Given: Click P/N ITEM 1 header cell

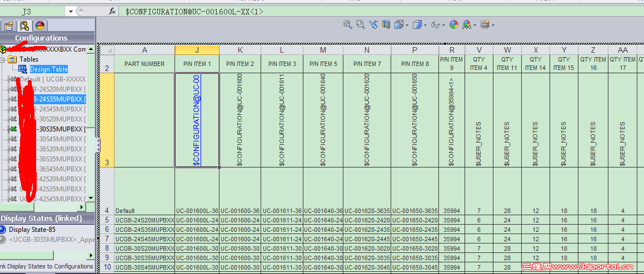Looking at the screenshot, I should click(197, 64).
